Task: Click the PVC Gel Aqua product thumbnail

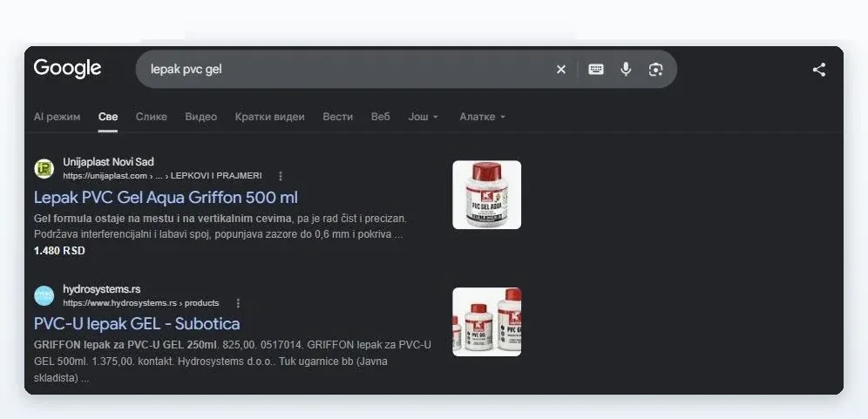Action: pos(486,195)
